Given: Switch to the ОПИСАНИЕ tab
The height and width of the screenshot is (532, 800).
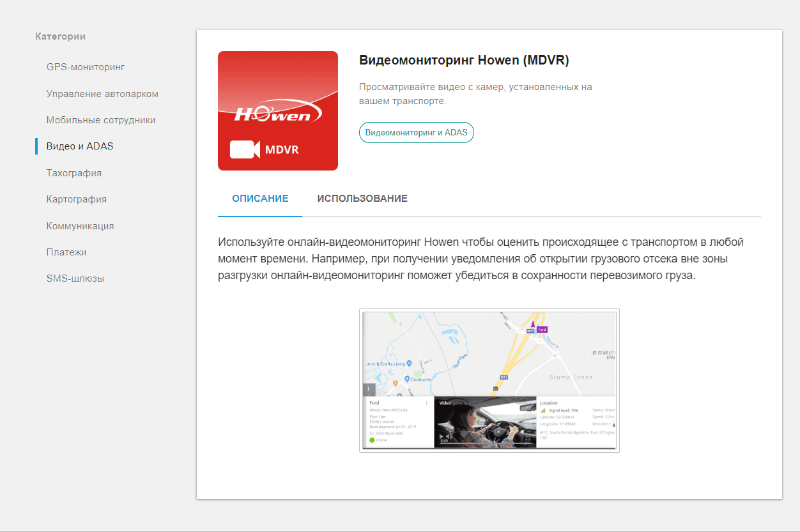Looking at the screenshot, I should point(260,199).
